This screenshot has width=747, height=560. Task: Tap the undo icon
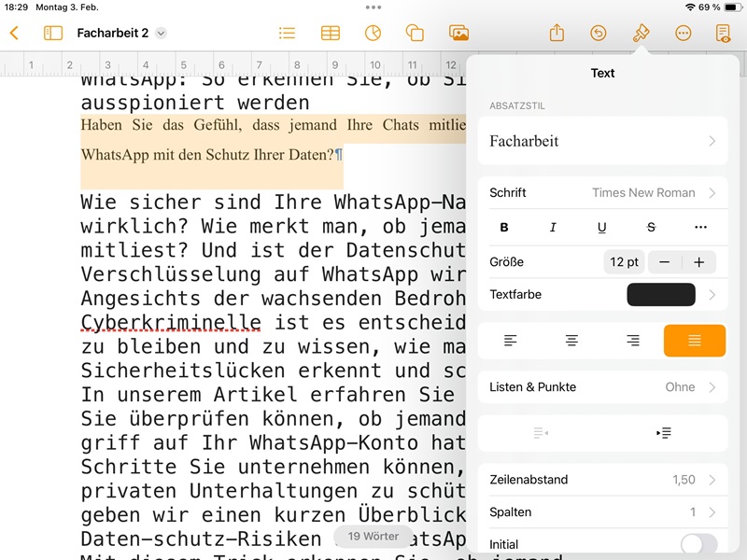point(599,33)
